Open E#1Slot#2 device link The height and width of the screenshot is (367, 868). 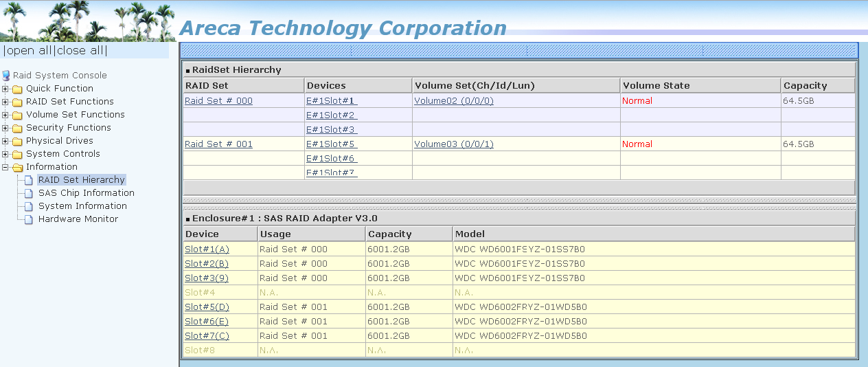pos(332,115)
